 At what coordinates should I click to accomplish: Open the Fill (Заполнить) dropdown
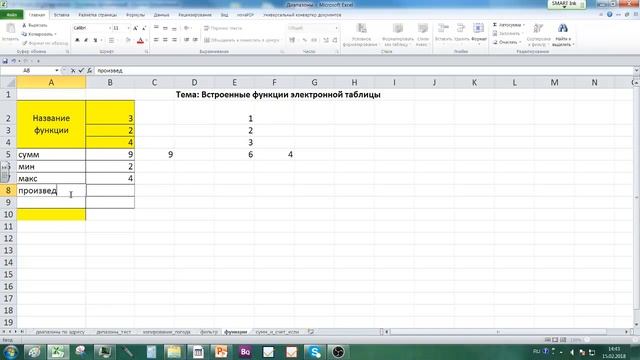pyautogui.click(x=508, y=33)
